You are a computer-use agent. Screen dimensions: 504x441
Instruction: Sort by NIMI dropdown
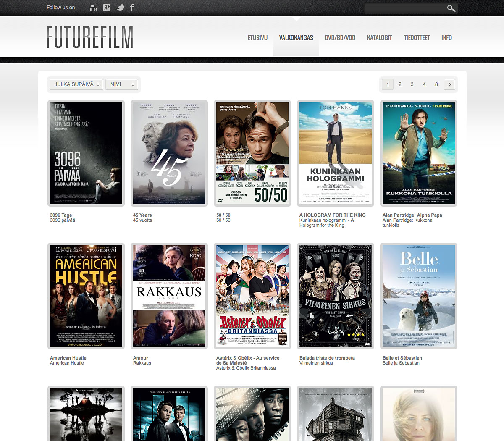(x=121, y=84)
